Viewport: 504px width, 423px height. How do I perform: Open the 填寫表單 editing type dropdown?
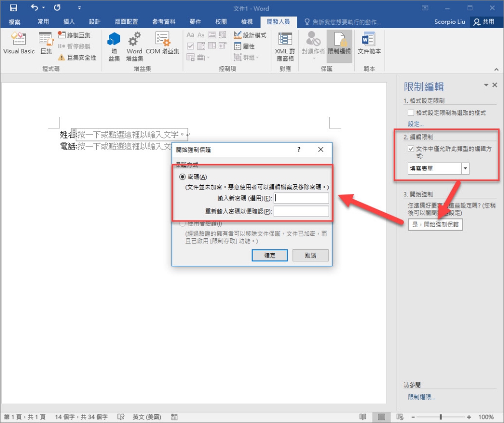coord(465,168)
